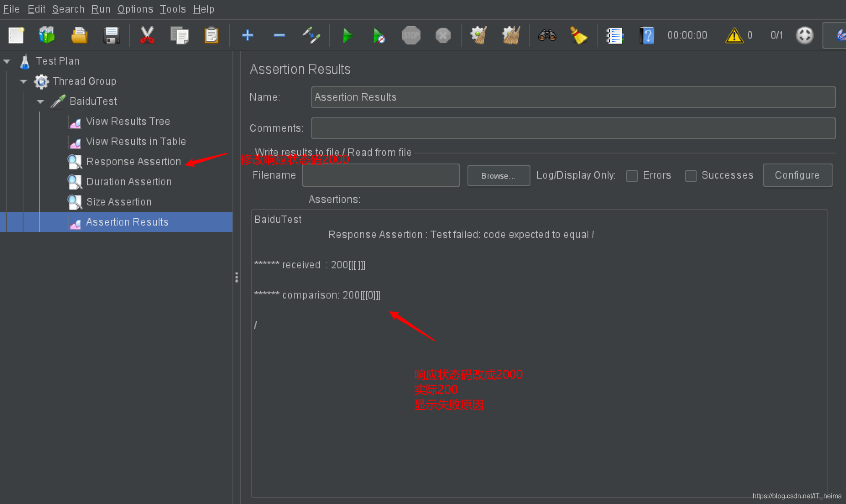Viewport: 846px width, 504px height.
Task: Select Response Assertion in the tree
Action: pos(133,162)
